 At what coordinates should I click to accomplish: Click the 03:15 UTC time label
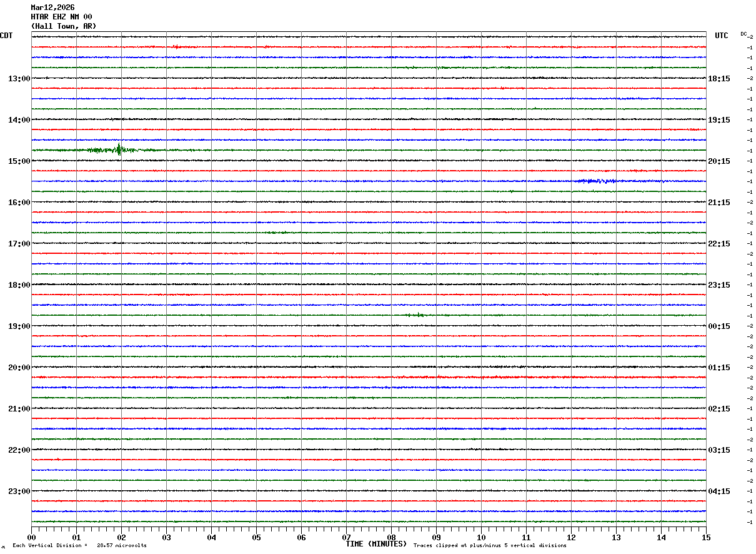tap(719, 450)
